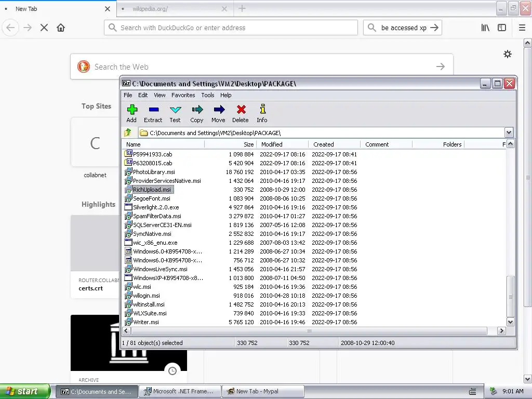Select the P59941933.cab file icon

128,154
